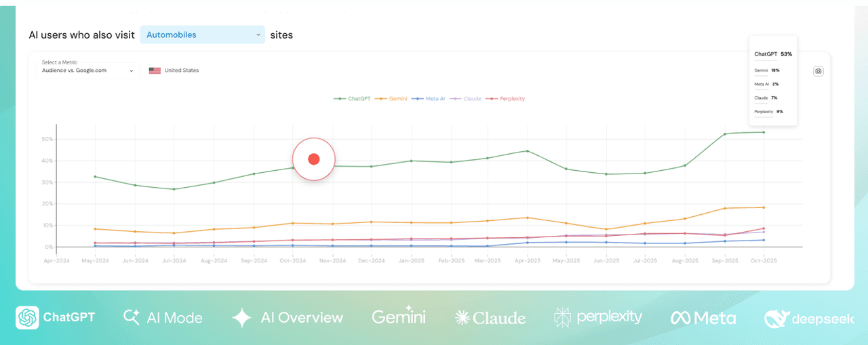Click the 30% y-axis label
This screenshot has height=345, width=868.
click(47, 182)
